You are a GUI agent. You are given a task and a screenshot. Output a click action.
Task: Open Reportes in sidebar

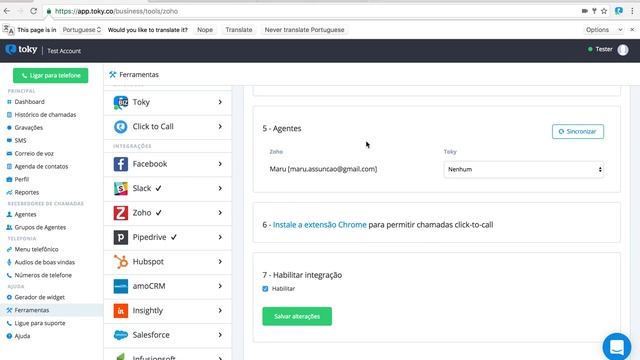point(27,192)
